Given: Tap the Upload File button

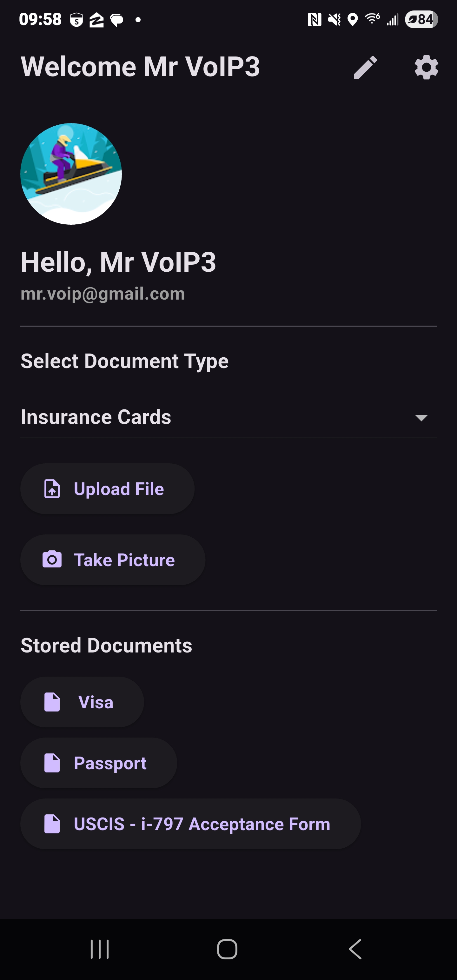Looking at the screenshot, I should tap(107, 489).
